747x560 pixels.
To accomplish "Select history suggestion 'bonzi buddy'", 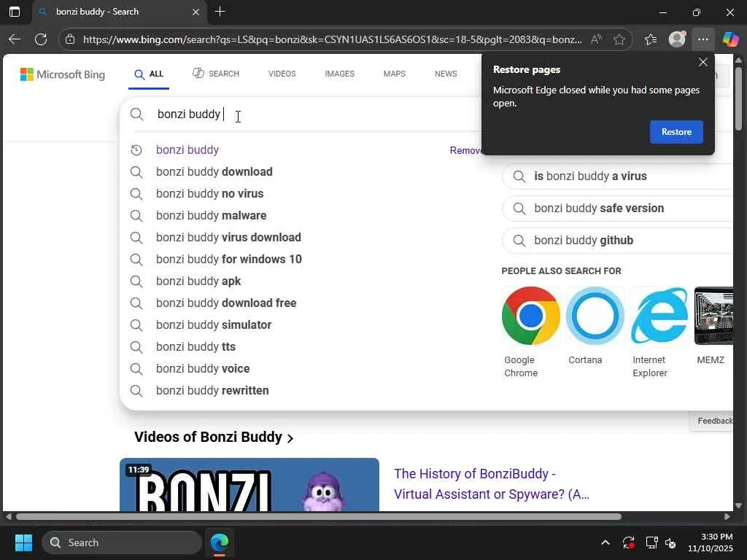I will click(x=187, y=150).
